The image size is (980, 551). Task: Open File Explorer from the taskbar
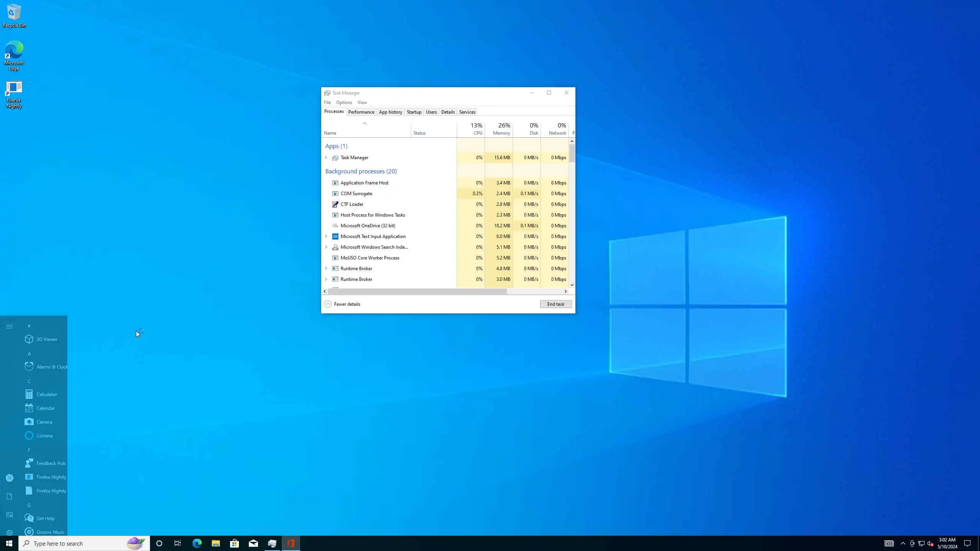click(x=216, y=543)
